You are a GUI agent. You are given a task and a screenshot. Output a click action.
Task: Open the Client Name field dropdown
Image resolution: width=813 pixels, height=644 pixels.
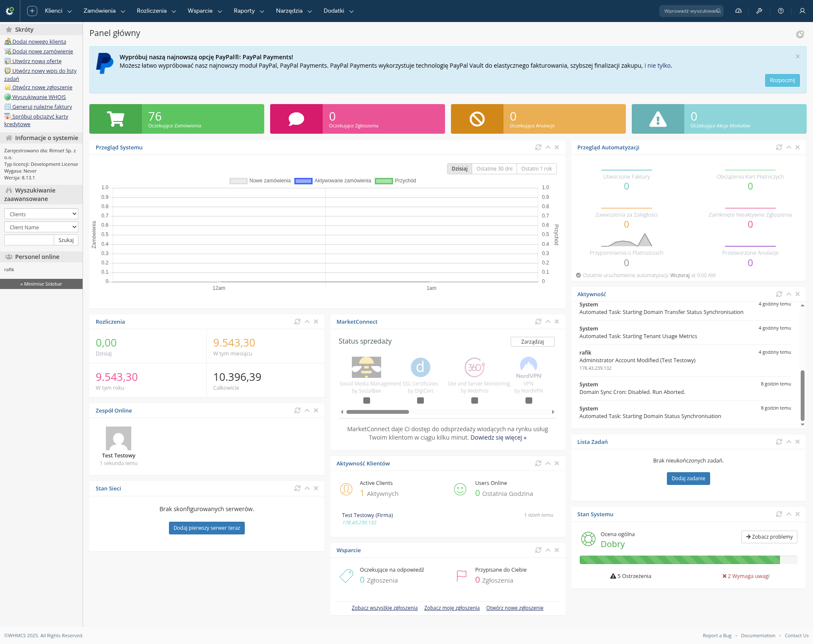coord(41,227)
